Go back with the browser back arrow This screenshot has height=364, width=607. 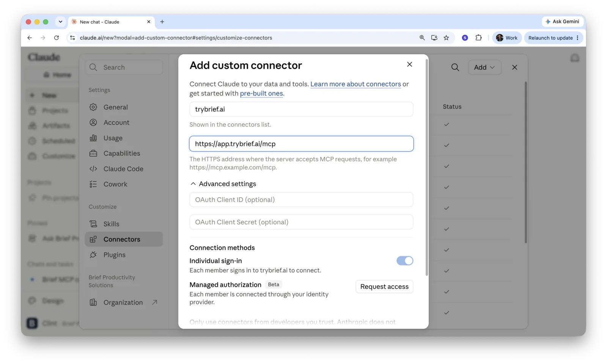click(30, 38)
